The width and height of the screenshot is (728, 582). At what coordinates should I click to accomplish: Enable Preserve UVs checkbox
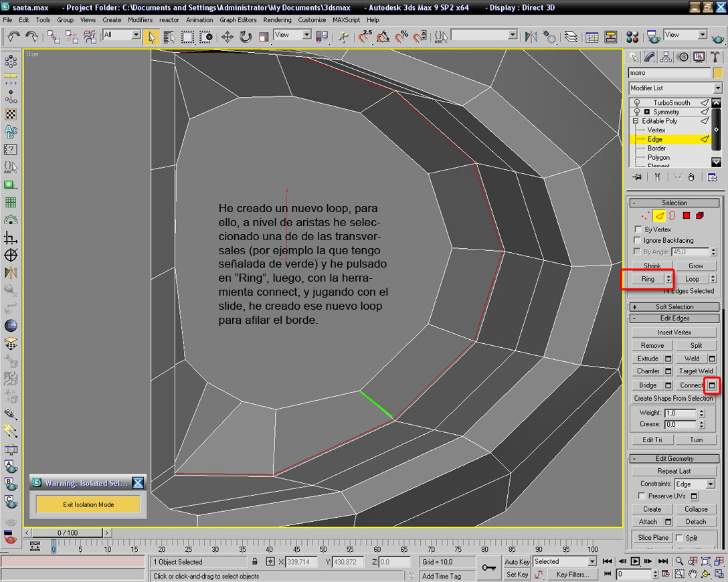click(x=642, y=496)
